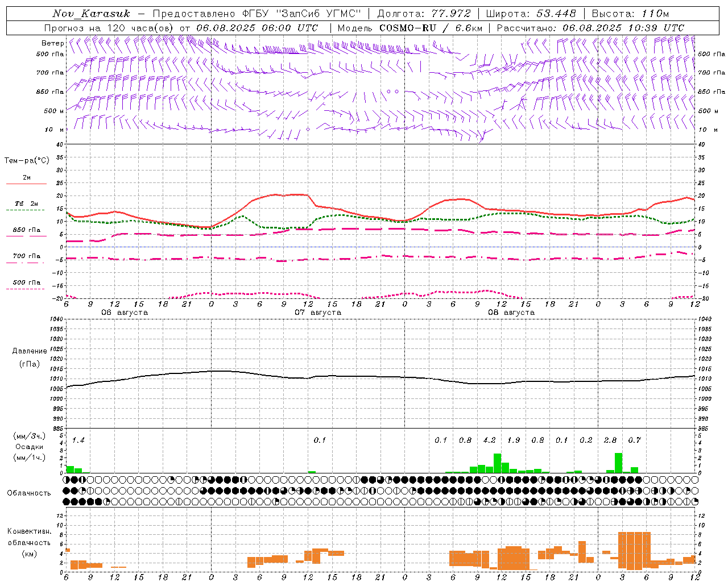
Task: Click the '07 августа' date label
Action: (318, 313)
